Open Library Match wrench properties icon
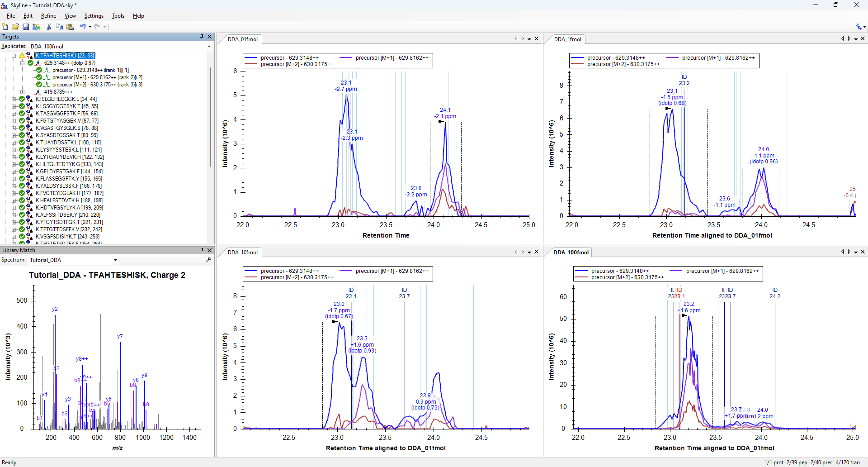868x467 pixels. point(208,260)
